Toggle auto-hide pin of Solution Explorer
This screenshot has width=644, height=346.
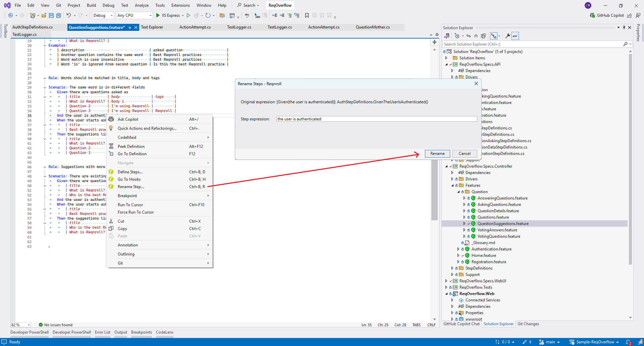(x=624, y=27)
